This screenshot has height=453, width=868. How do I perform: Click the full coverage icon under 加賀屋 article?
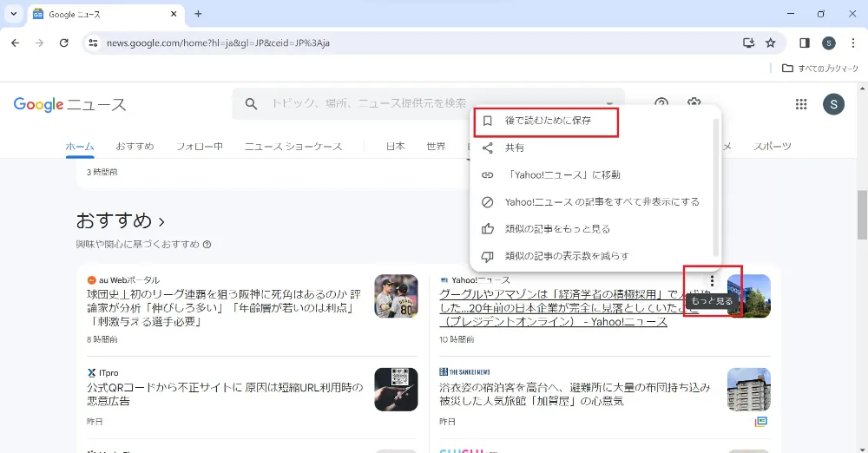tap(761, 422)
